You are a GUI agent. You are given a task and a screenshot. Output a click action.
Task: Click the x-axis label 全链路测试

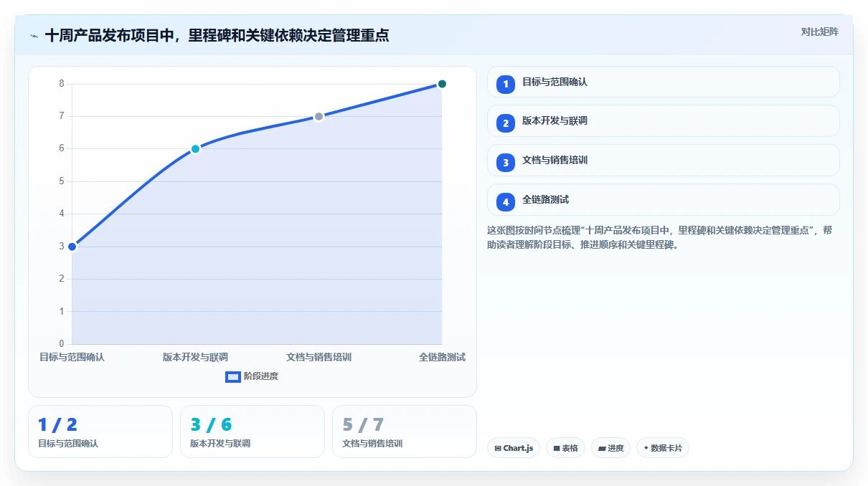point(442,357)
